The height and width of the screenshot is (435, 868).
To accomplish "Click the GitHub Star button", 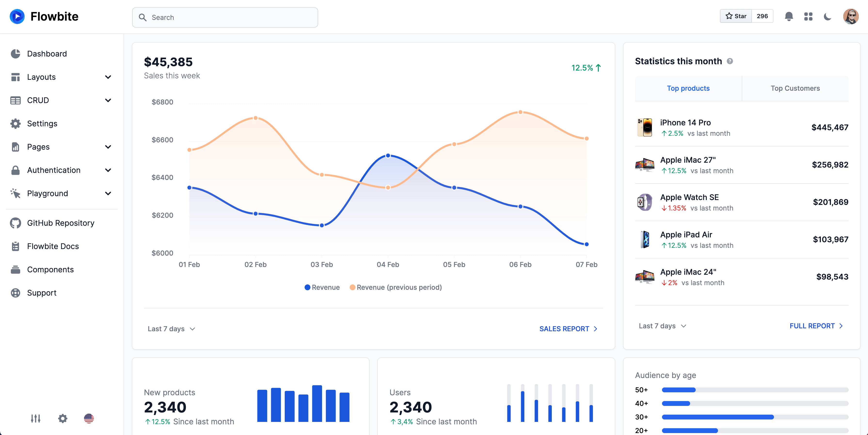I will pyautogui.click(x=736, y=16).
